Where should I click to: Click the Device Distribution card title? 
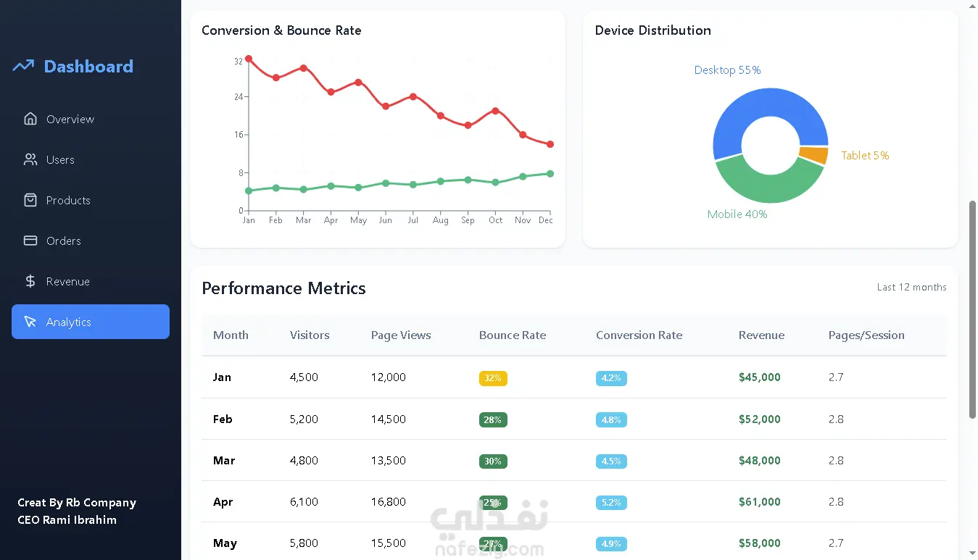(652, 30)
